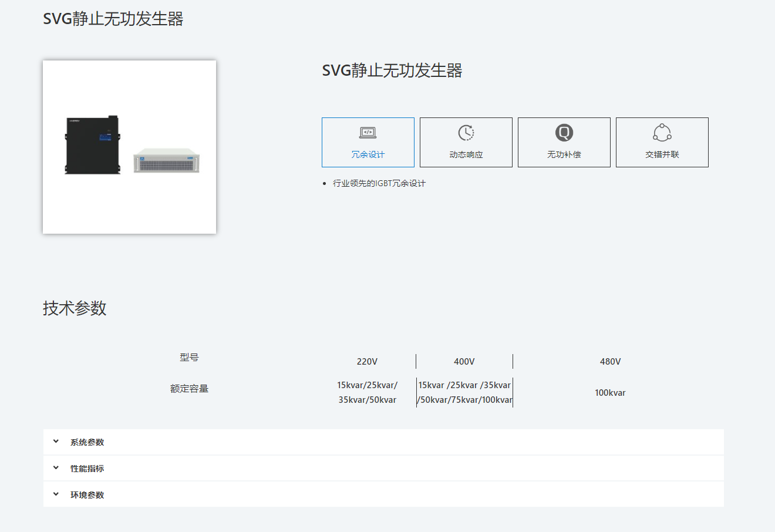775x532 pixels.
Task: Click the 技术参数 heading
Action: [75, 308]
